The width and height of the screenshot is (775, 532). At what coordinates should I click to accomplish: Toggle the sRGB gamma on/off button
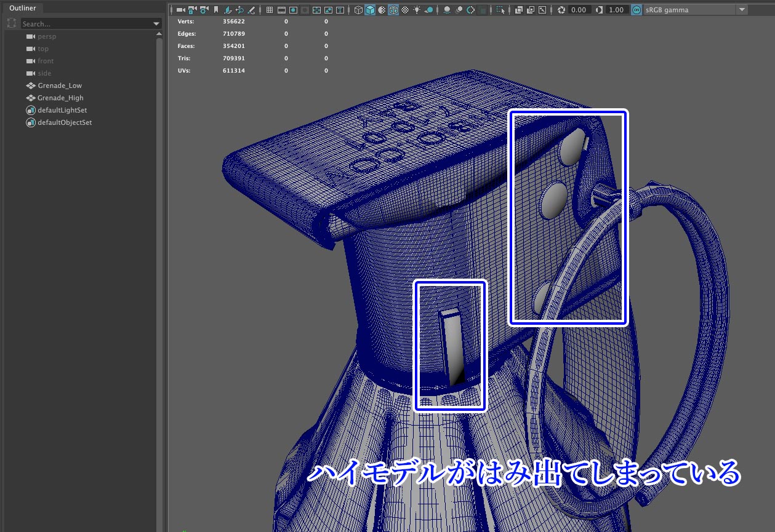click(x=636, y=9)
